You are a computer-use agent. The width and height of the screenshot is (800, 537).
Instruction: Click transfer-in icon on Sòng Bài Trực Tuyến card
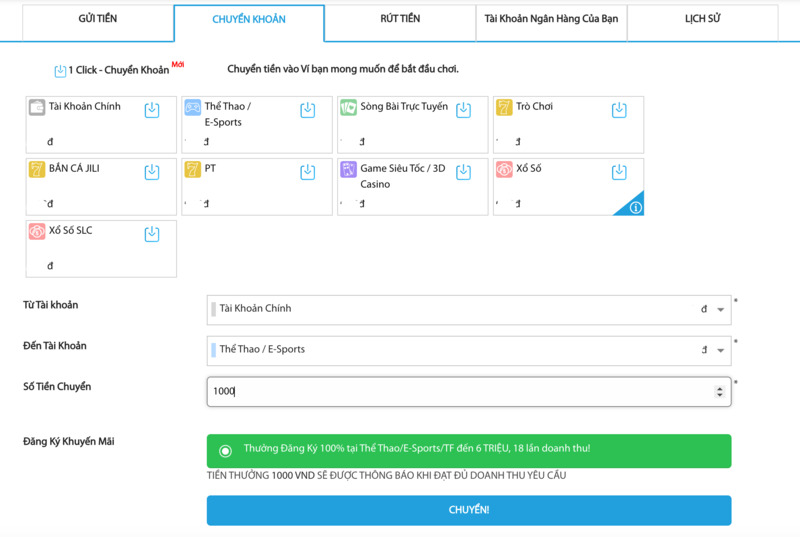point(463,110)
